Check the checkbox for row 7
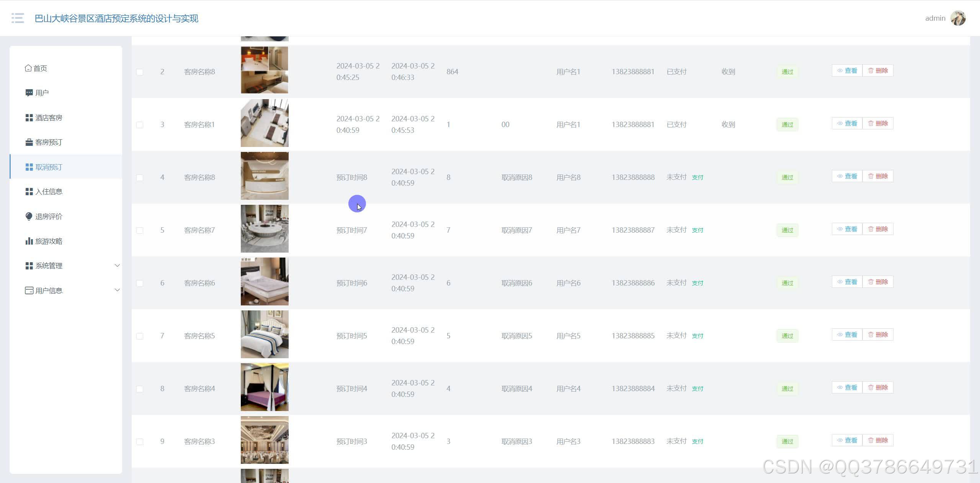The width and height of the screenshot is (980, 483). point(140,336)
